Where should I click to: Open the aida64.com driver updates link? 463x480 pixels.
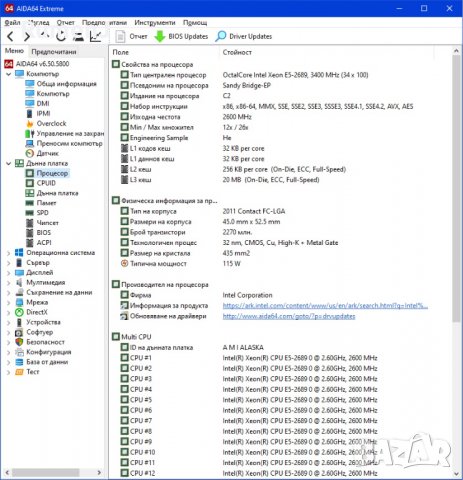tap(289, 316)
